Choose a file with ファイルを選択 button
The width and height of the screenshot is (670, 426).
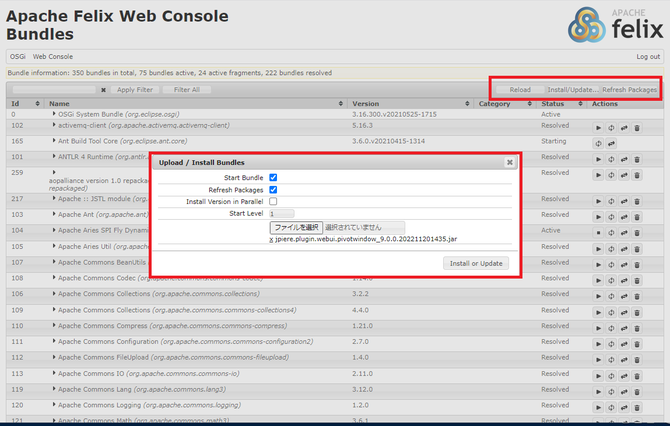[296, 227]
